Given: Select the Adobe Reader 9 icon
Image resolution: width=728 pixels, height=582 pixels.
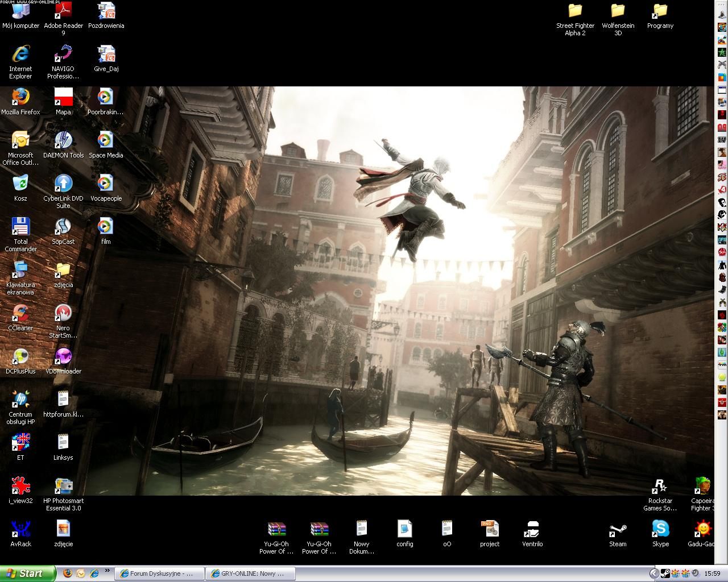Looking at the screenshot, I should (63, 11).
